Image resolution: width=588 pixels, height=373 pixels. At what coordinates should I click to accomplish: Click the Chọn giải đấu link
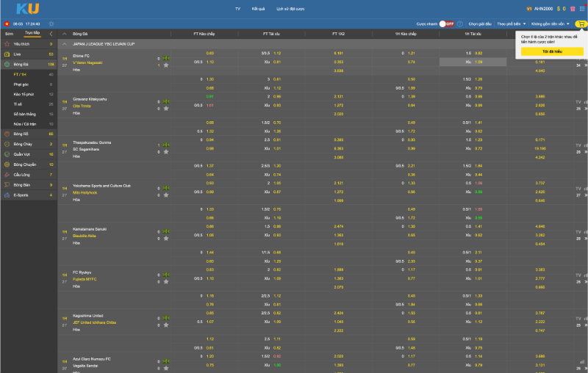click(479, 23)
